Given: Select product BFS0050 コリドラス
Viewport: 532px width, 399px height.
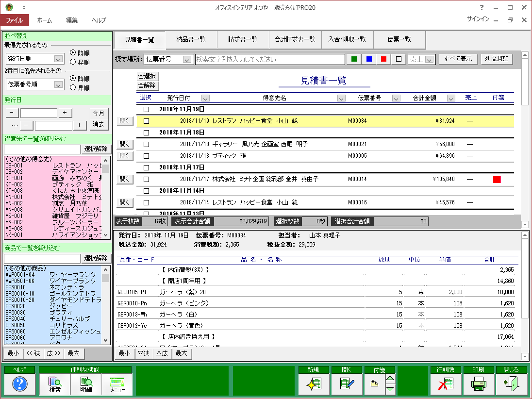Looking at the screenshot, I should [53, 325].
